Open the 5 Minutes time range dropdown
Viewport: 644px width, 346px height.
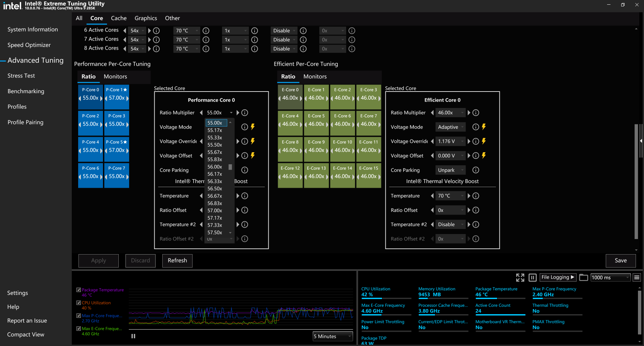tap(332, 336)
